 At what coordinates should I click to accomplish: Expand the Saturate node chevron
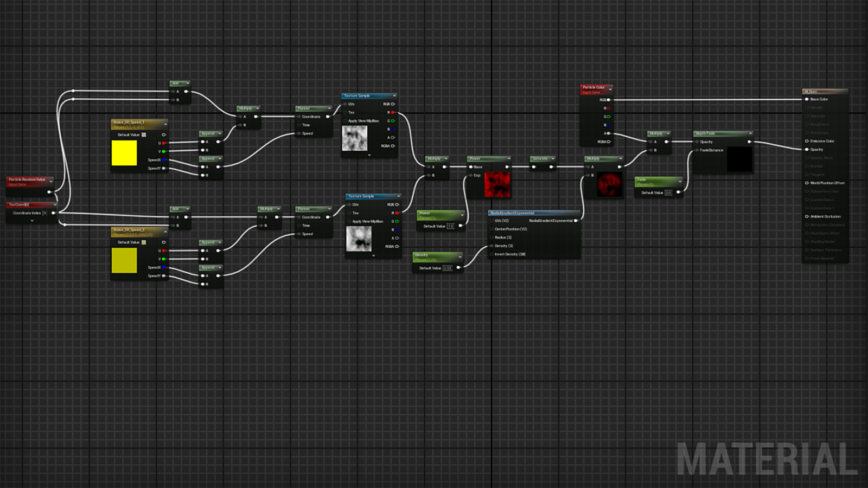click(x=553, y=159)
